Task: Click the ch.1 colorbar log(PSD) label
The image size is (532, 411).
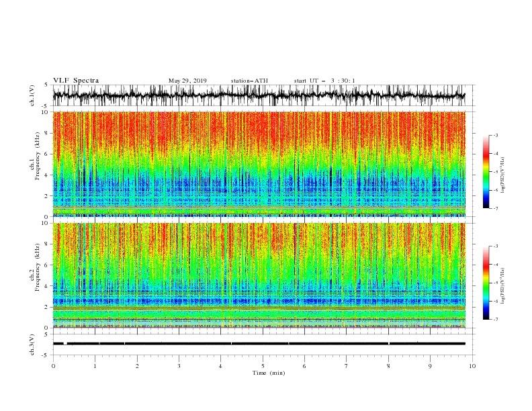Action: tap(502, 175)
